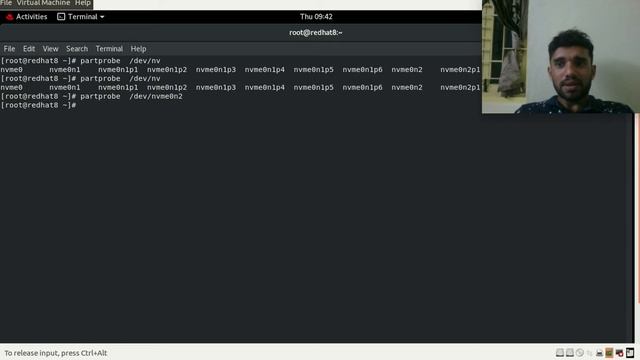The image size is (640, 360).
Task: Click 'To release input, press Ctrl+Alt' status text
Action: (56, 353)
